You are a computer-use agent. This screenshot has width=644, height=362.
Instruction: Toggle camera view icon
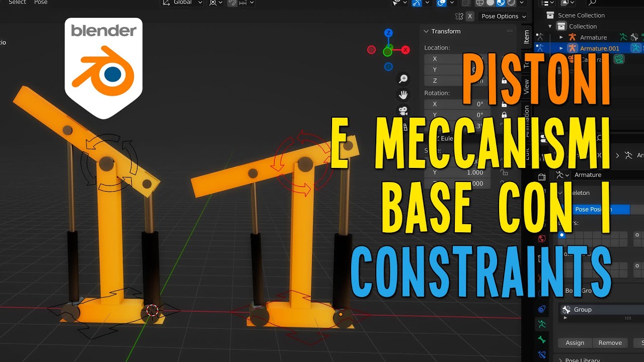[x=403, y=110]
